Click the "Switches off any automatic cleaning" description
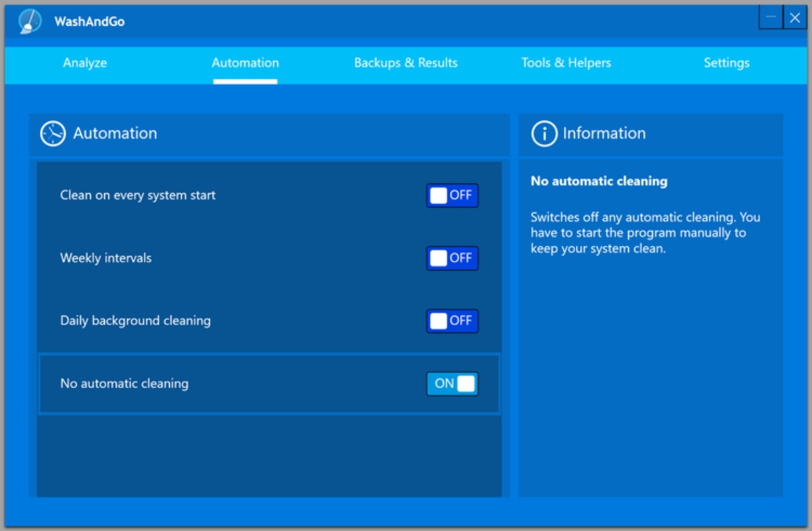The width and height of the screenshot is (812, 531). [x=645, y=233]
